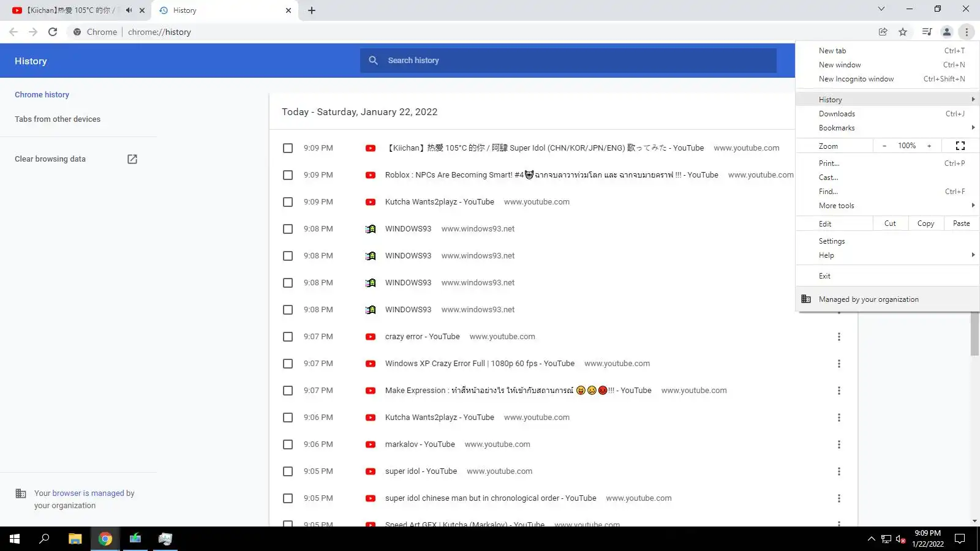Open File Explorer from taskbar
This screenshot has width=980, height=551.
tap(75, 539)
